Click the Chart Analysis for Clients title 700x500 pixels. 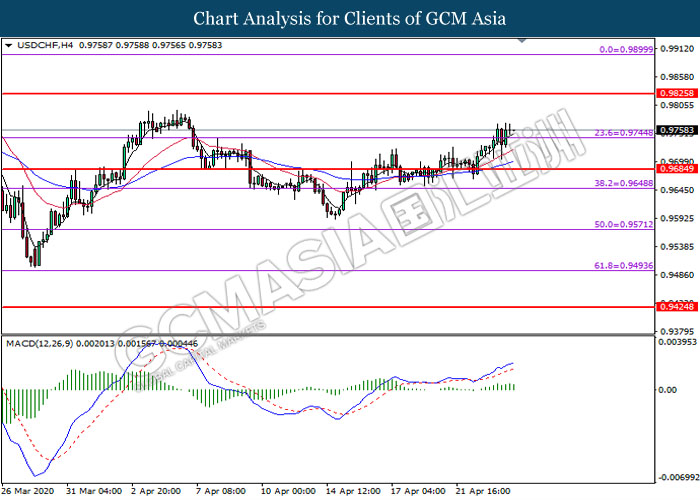[350, 19]
